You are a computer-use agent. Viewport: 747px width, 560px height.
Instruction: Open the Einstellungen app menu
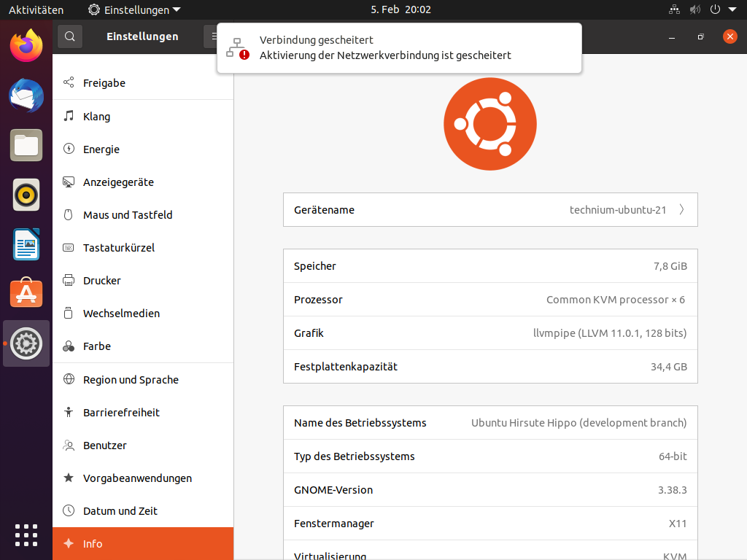tap(134, 9)
